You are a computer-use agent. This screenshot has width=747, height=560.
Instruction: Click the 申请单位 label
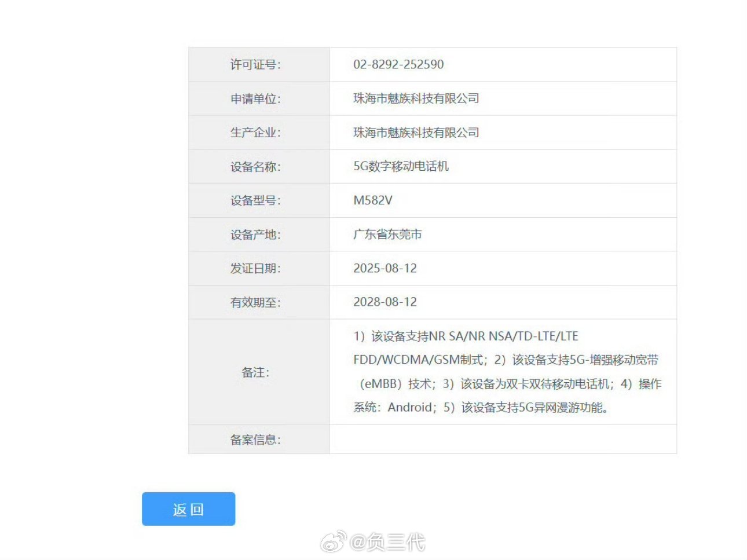(255, 99)
